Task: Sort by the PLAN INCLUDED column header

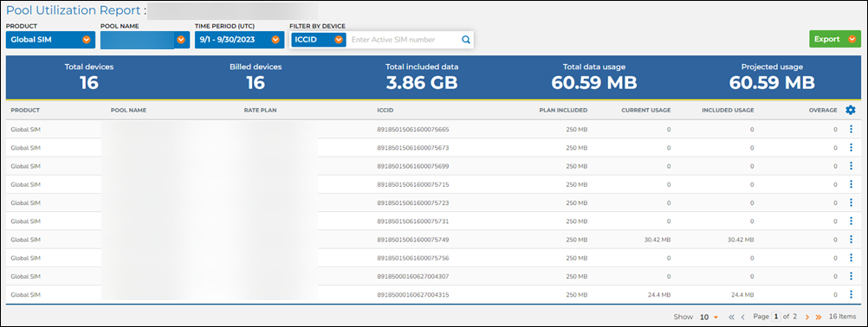Action: pos(564,110)
